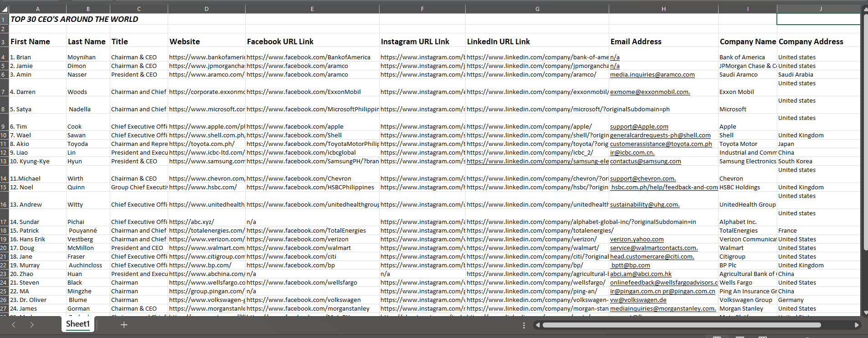Select column D header
The height and width of the screenshot is (338, 868).
pyautogui.click(x=206, y=9)
